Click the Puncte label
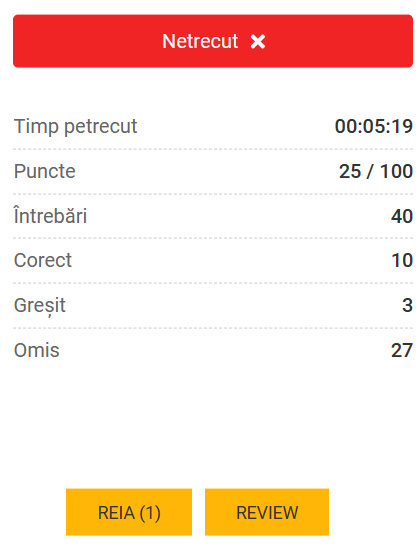420x558 pixels. [44, 171]
